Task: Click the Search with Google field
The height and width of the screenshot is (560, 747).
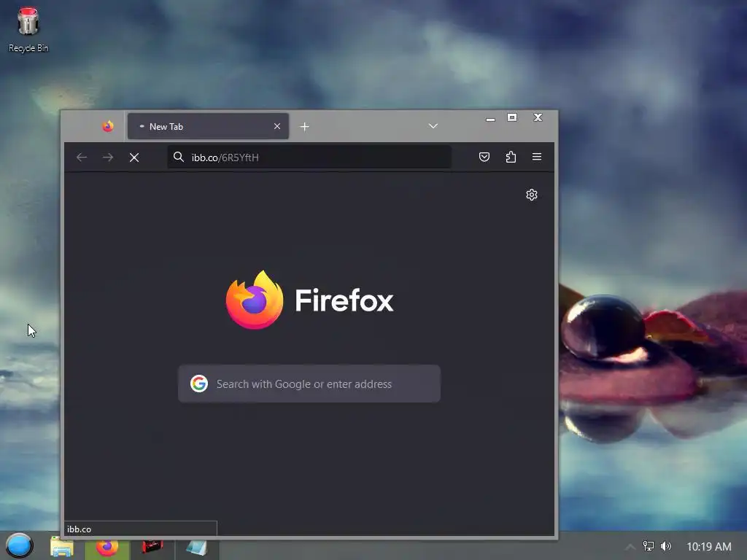Action: (309, 384)
